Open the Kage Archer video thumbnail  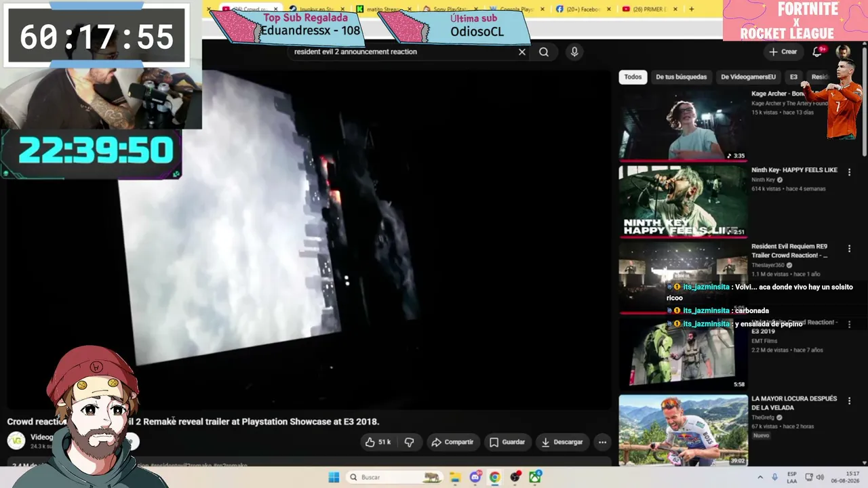tap(683, 125)
